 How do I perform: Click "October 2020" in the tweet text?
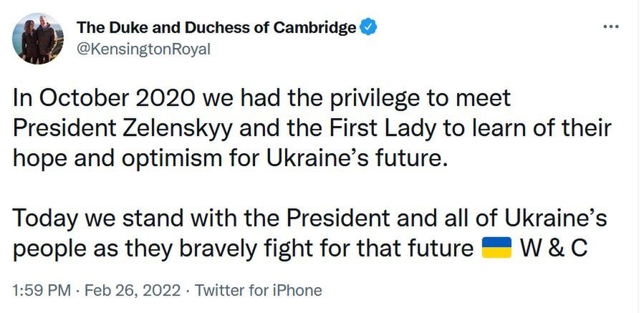coord(110,97)
